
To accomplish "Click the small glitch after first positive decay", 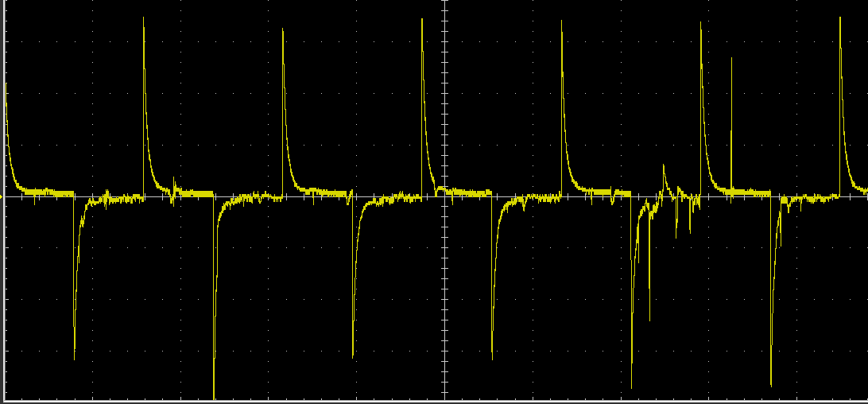I will tap(174, 191).
